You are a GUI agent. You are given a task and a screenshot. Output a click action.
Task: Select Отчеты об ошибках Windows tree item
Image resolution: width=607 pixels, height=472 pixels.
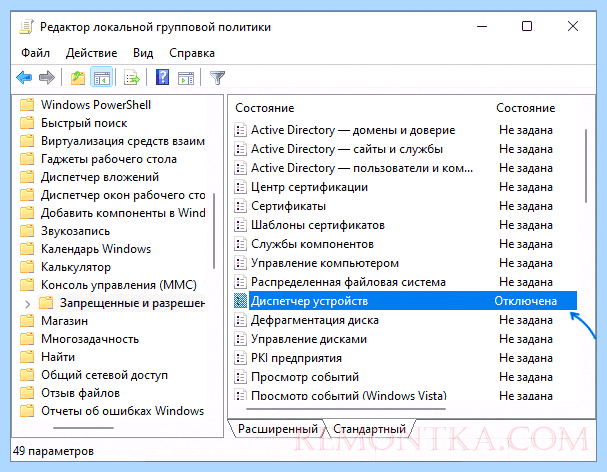pyautogui.click(x=122, y=411)
